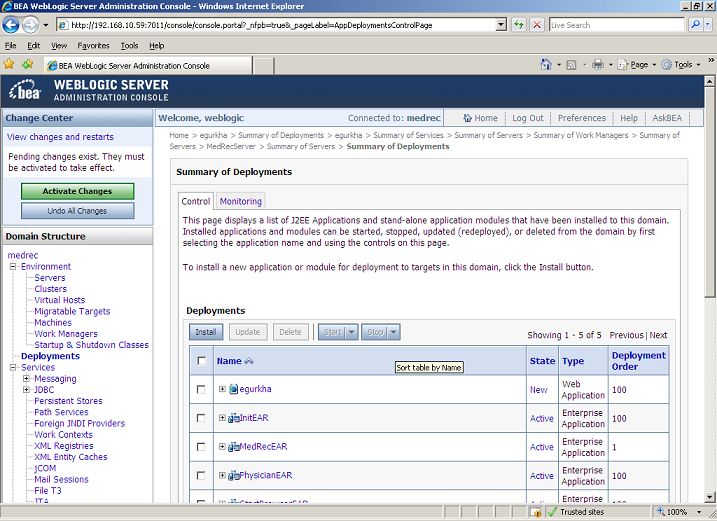Switch to the Monitoring tab
Viewport: 717px width, 521px height.
click(241, 201)
